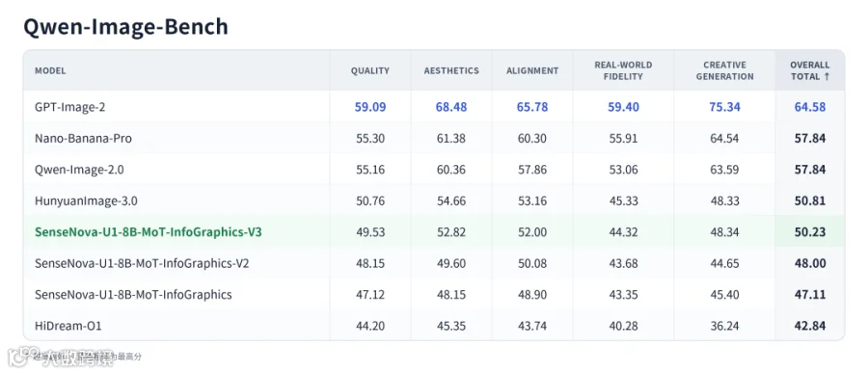The height and width of the screenshot is (374, 868).
Task: Click the Qwen-Image-2.0 model name
Action: pyautogui.click(x=79, y=170)
